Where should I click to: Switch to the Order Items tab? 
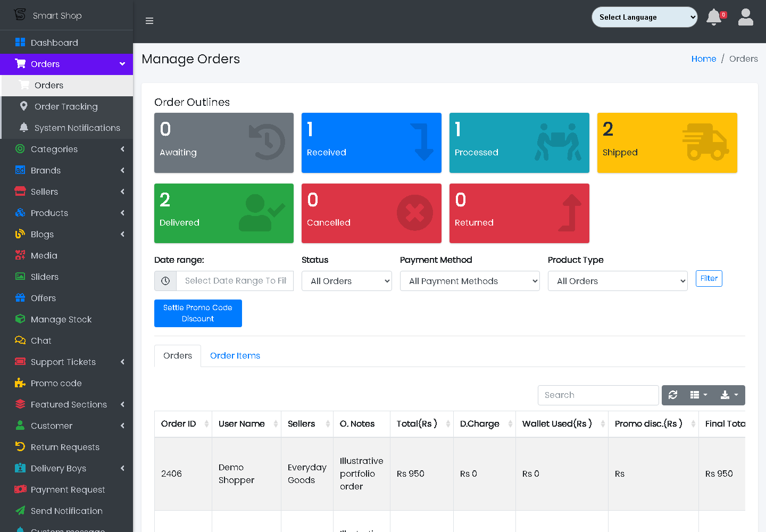pos(235,355)
